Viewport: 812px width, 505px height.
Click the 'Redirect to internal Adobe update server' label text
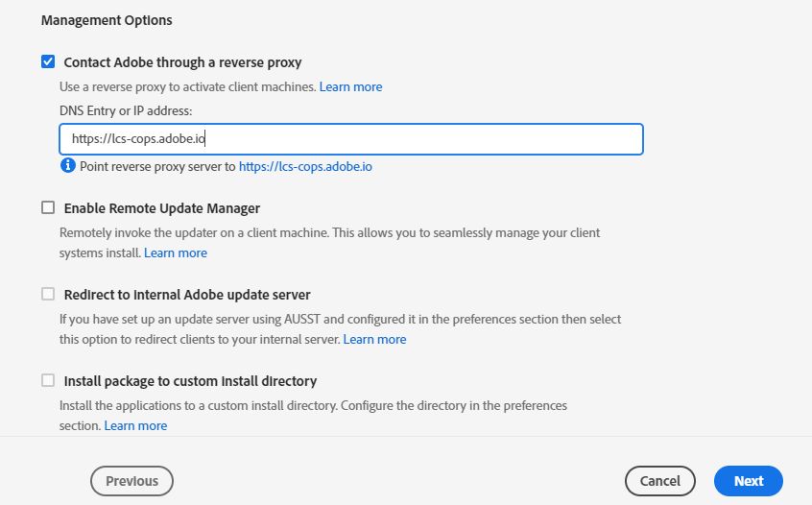pyautogui.click(x=187, y=295)
